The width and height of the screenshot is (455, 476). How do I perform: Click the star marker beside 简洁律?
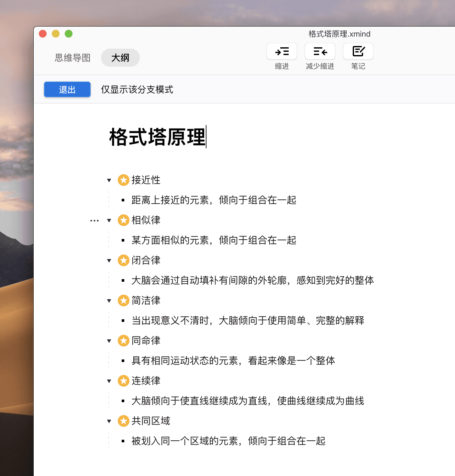pos(123,300)
